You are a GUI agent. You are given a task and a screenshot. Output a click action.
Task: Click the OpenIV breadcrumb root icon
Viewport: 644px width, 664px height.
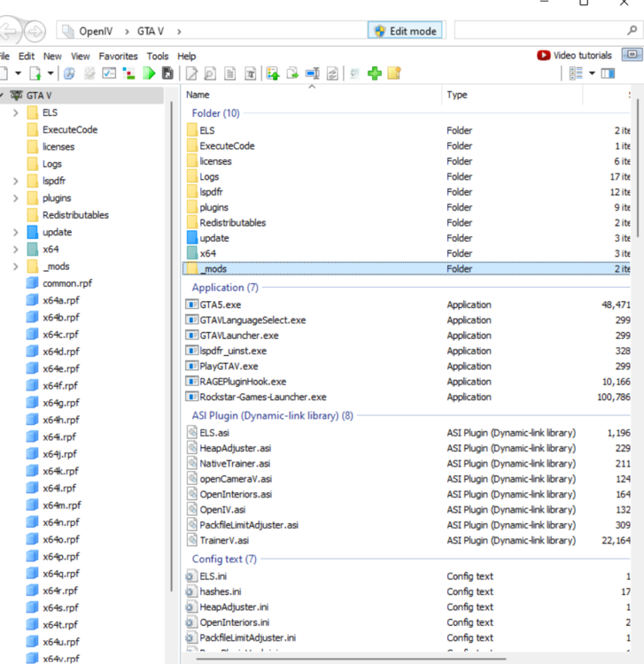(68, 31)
